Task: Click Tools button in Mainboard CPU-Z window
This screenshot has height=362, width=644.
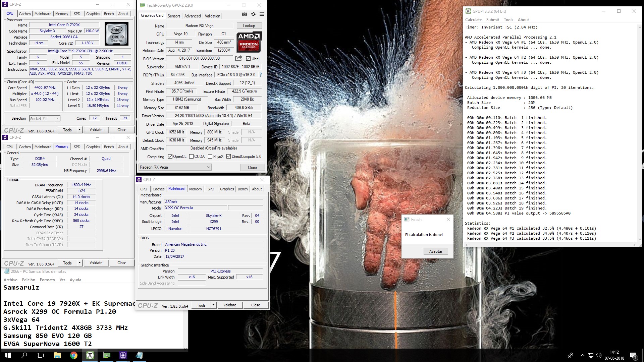Action: [x=201, y=305]
